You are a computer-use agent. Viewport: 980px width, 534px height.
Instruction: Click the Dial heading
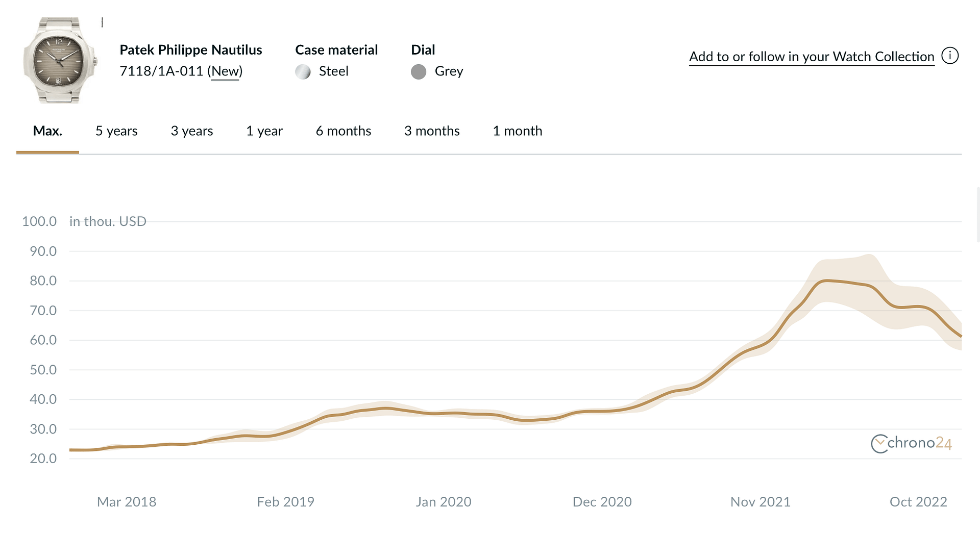coord(423,50)
